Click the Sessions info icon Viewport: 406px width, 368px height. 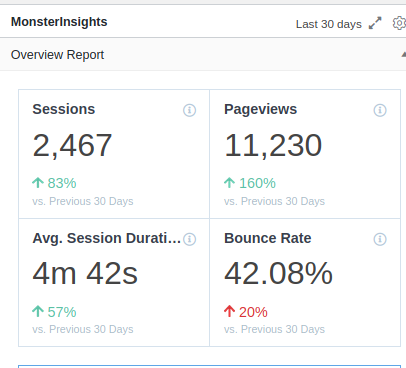[189, 110]
